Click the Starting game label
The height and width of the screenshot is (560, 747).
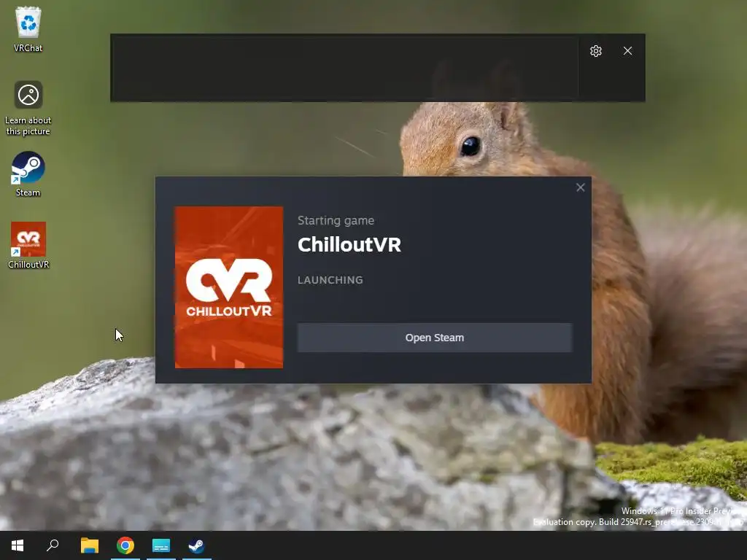[336, 220]
